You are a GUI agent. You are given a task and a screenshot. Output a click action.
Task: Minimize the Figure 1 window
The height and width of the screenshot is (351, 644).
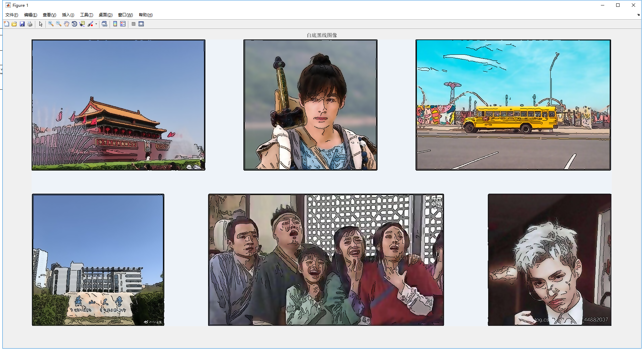pyautogui.click(x=603, y=5)
